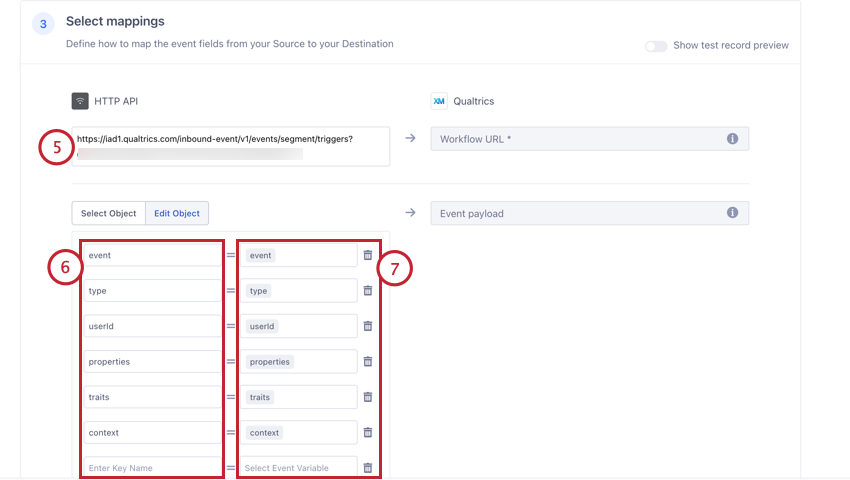Delete the properties mapping row

coord(368,362)
